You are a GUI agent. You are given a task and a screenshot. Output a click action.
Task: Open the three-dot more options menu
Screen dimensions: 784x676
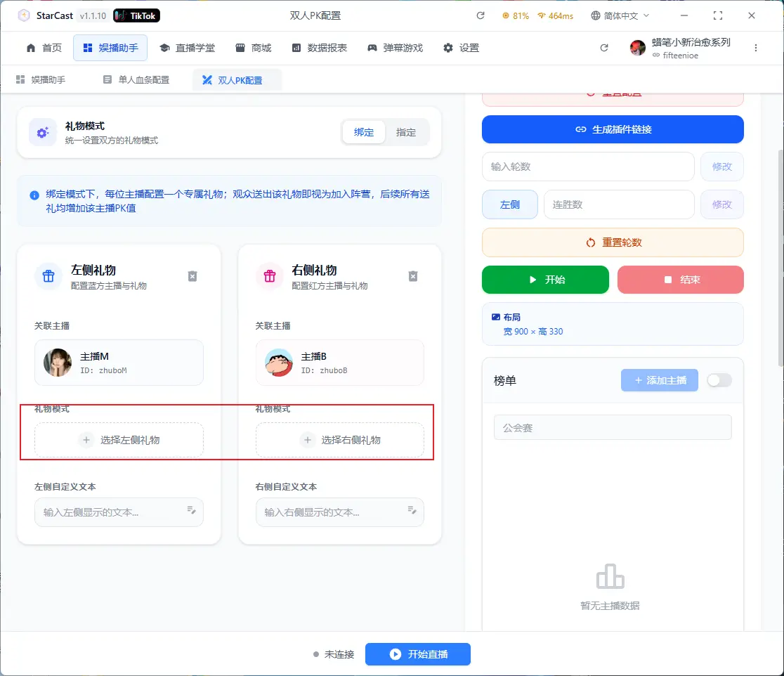(x=756, y=48)
